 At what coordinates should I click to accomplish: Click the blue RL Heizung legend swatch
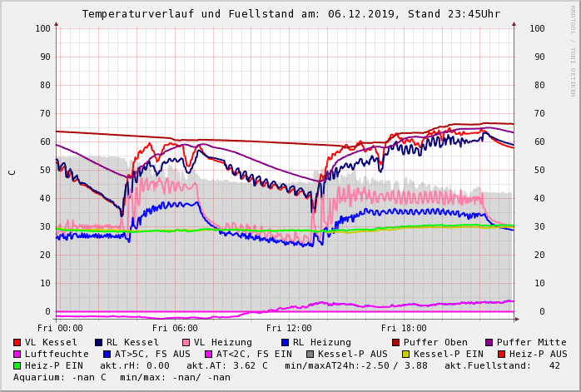pos(284,342)
